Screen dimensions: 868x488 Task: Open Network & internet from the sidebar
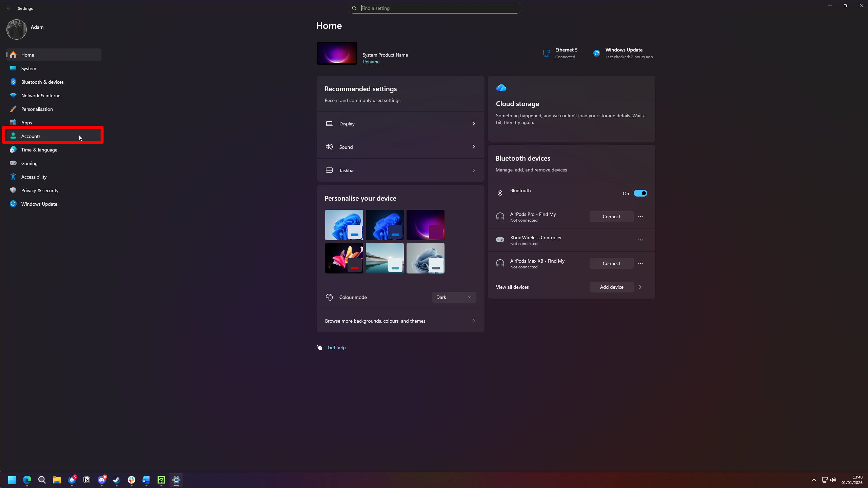[41, 95]
